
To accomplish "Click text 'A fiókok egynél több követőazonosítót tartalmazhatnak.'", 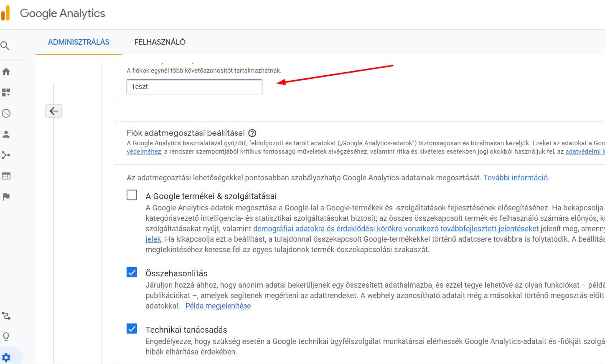I will (x=204, y=71).
